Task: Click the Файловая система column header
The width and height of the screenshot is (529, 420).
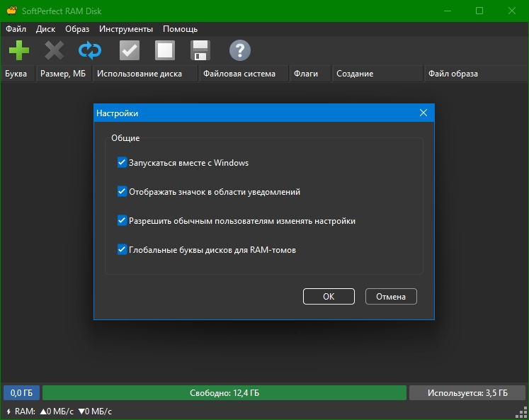Action: (x=244, y=74)
